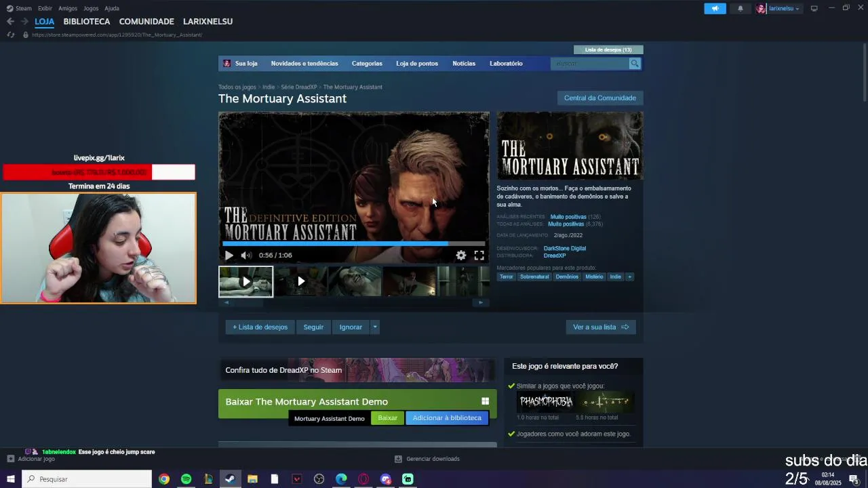Expand more tags with plus button
Screen dimensions: 868x488
(629, 277)
